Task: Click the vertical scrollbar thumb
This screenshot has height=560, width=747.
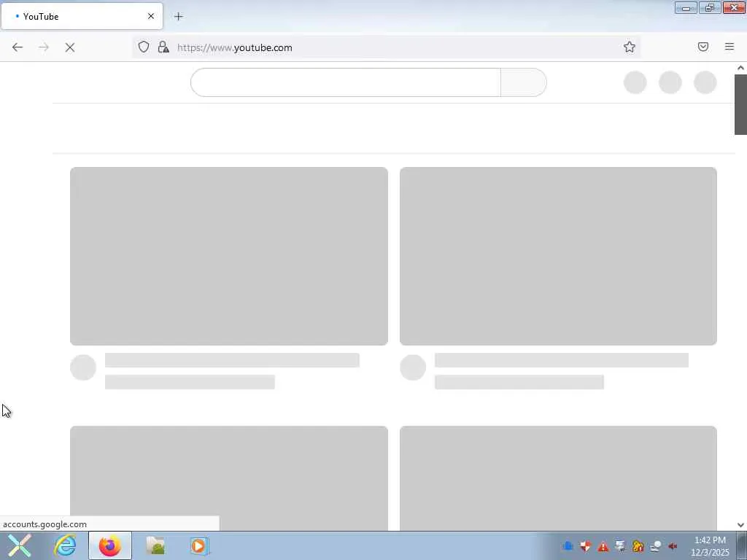Action: [x=740, y=105]
